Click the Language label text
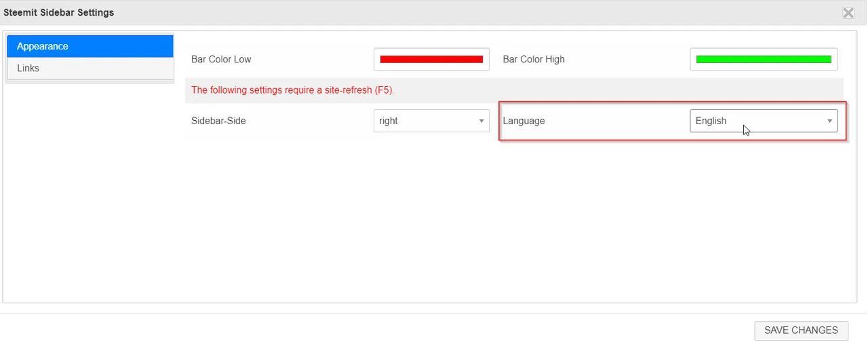The image size is (868, 344). pos(524,121)
